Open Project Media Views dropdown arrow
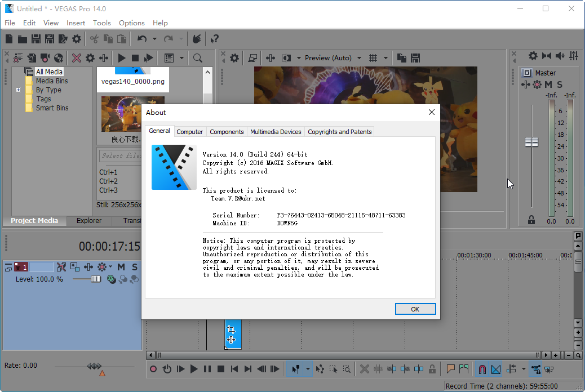The width and height of the screenshot is (585, 392). [x=181, y=58]
